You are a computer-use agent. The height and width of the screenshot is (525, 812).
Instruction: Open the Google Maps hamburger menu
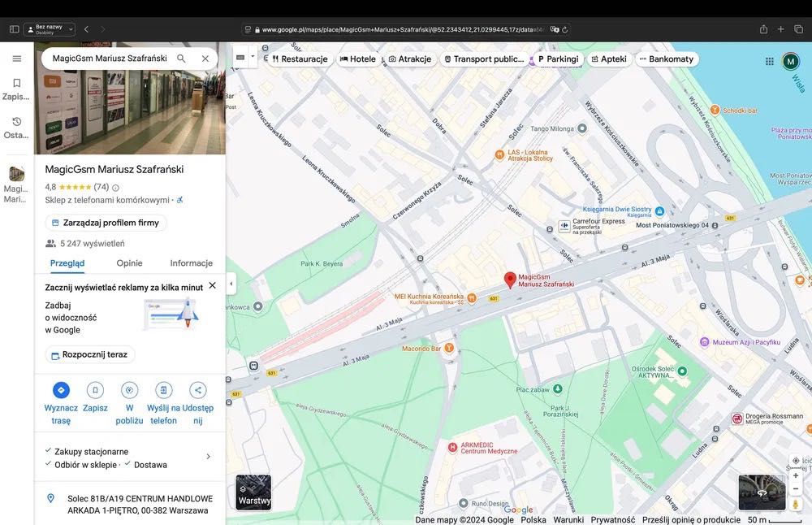pyautogui.click(x=16, y=59)
